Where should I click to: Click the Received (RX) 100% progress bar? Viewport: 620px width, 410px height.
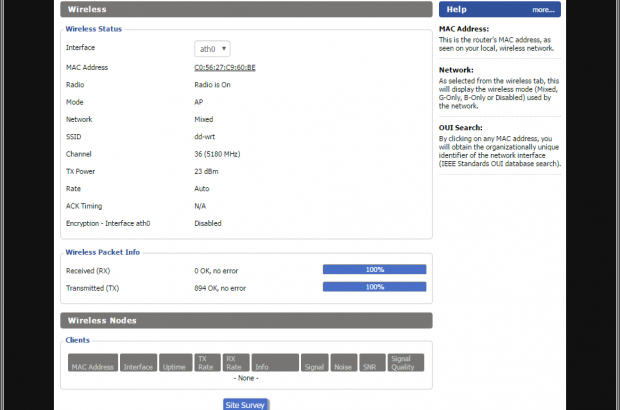coord(374,270)
